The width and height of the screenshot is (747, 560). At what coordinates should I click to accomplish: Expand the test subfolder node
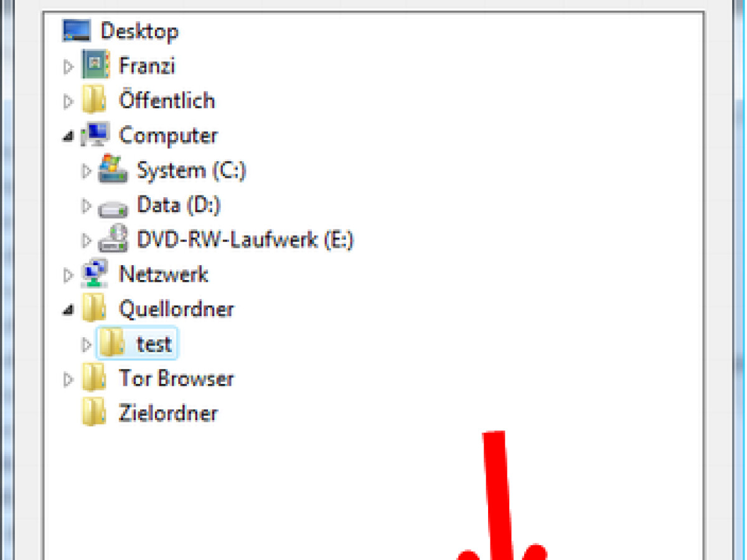click(87, 344)
